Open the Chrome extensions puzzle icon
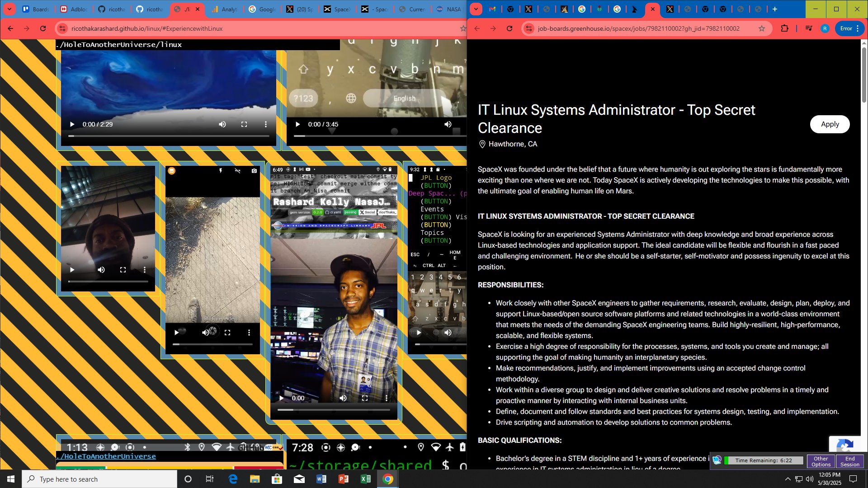868x488 pixels. coord(784,28)
